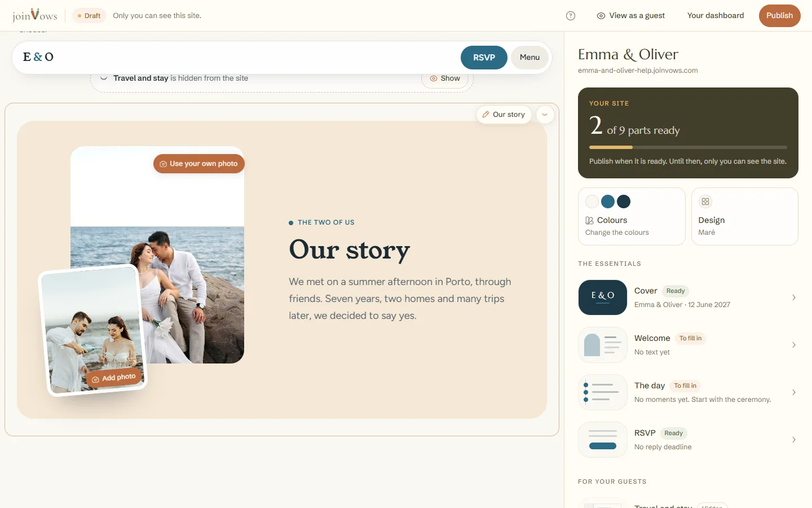The image size is (812, 508).
Task: Expand the Cover row chevron
Action: (x=793, y=297)
